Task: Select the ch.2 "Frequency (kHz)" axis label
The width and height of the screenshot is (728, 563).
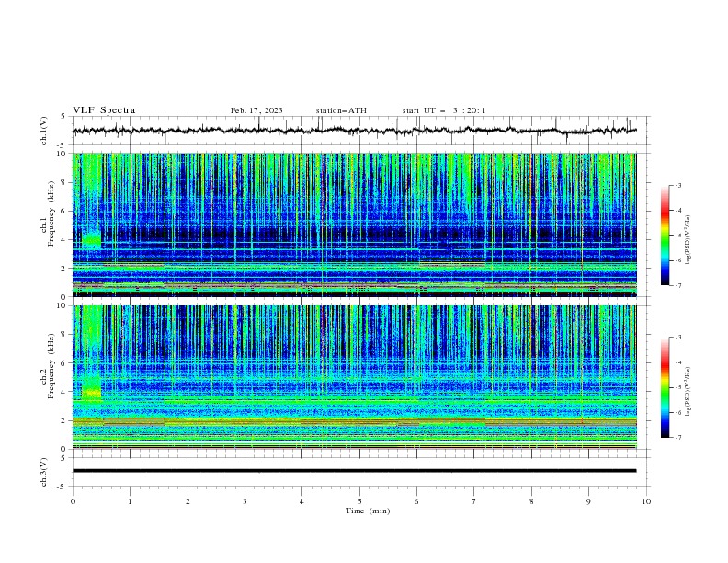Action: (x=52, y=365)
